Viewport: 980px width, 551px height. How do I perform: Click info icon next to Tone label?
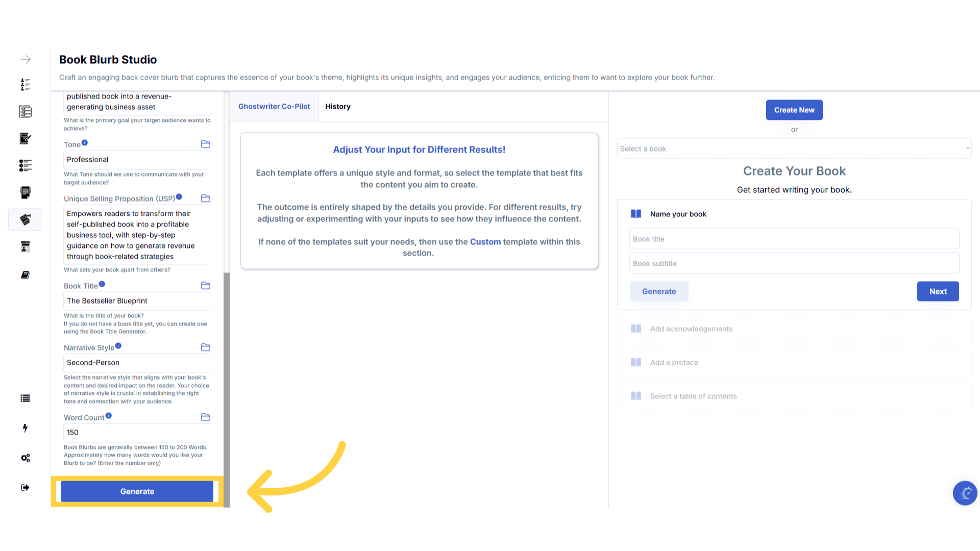click(85, 143)
